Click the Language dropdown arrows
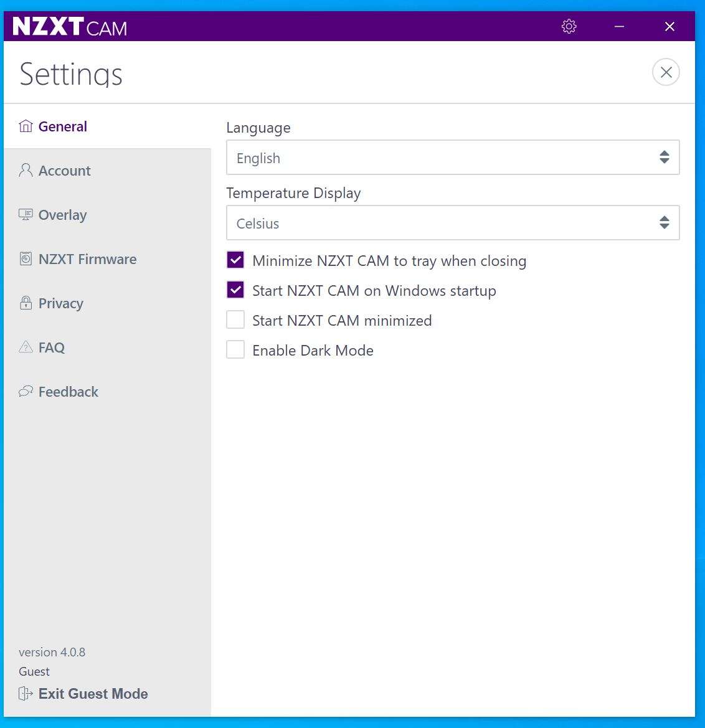Viewport: 705px width, 728px height. point(664,158)
